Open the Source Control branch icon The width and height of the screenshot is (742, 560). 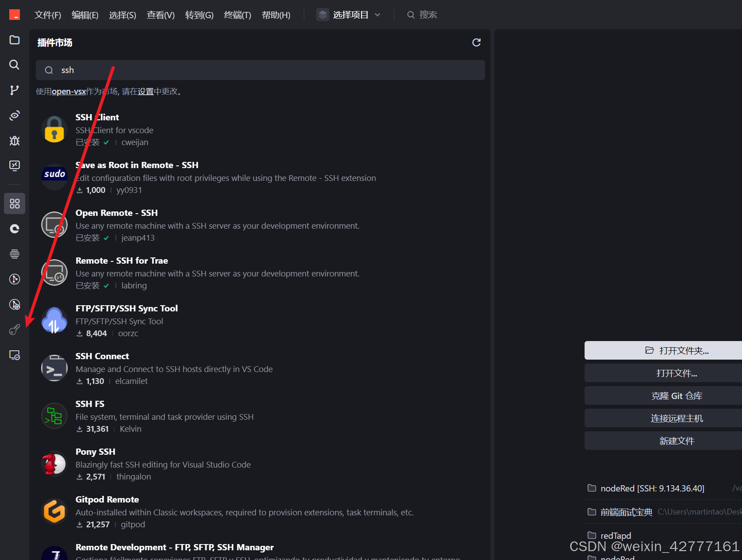pyautogui.click(x=15, y=90)
